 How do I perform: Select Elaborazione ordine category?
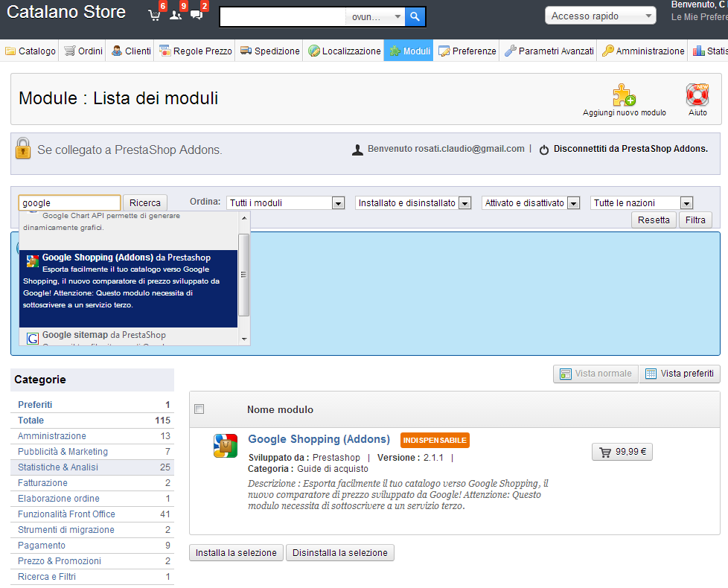pyautogui.click(x=92, y=499)
